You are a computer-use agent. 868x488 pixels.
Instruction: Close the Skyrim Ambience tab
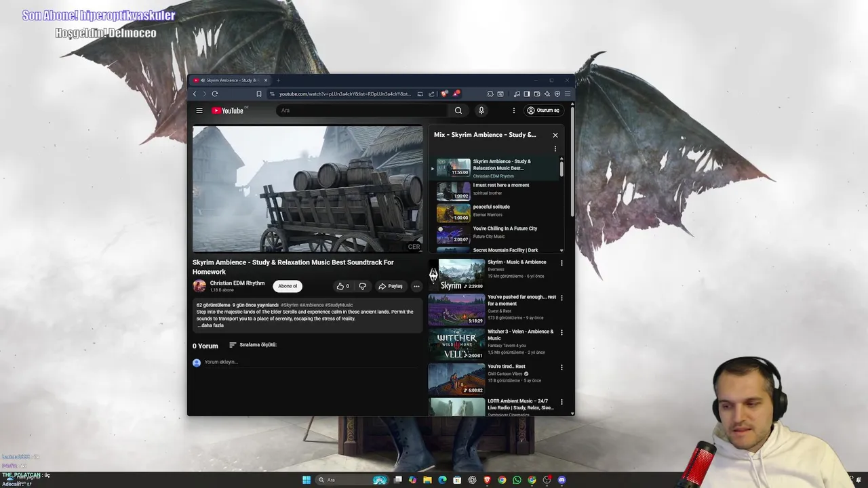pos(266,80)
